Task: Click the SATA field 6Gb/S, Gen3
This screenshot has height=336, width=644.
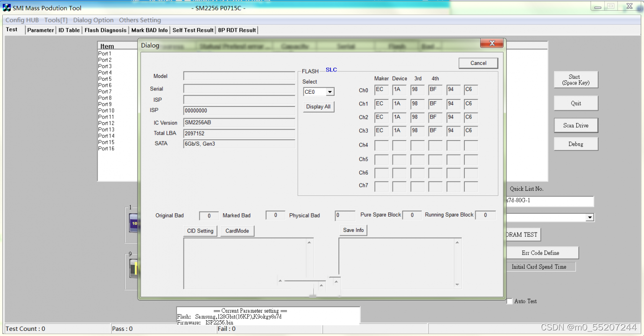Action: pos(239,144)
